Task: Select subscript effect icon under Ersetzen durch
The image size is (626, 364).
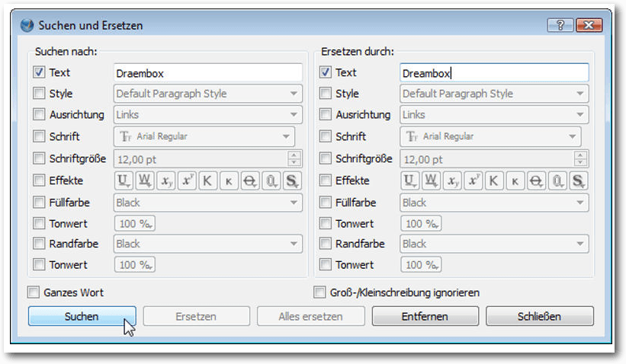Action: click(452, 181)
